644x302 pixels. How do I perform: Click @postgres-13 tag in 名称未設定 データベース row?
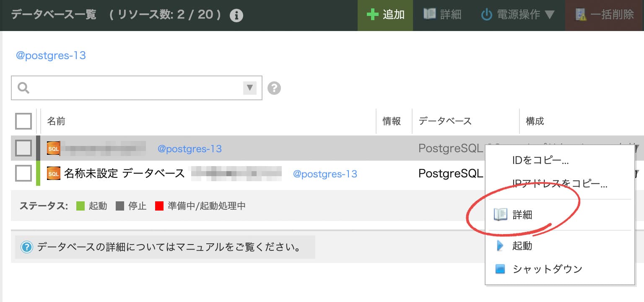click(x=325, y=174)
